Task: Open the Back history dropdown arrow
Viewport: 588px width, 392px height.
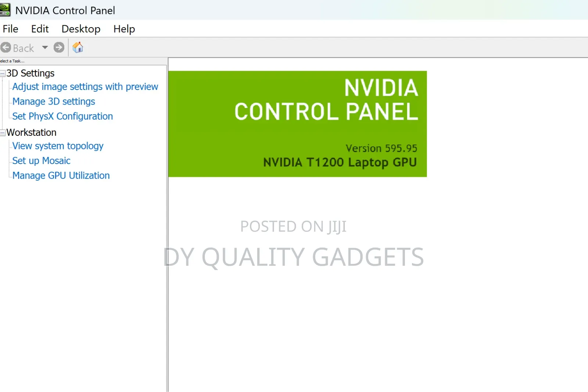Action: (45, 47)
